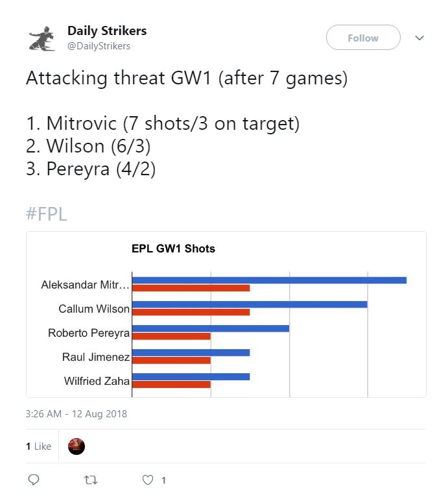The width and height of the screenshot is (448, 501).
Task: Open the 3:26 AM timestamp link
Action: click(x=77, y=414)
